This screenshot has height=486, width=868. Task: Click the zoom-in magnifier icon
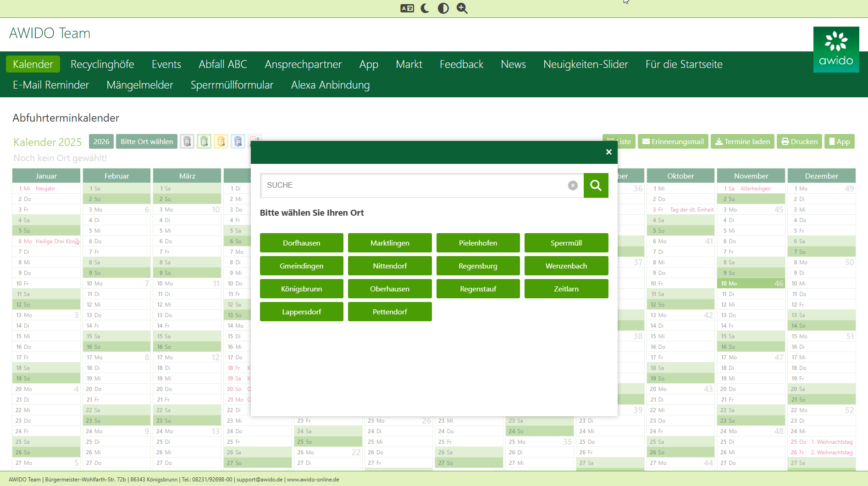(x=462, y=8)
